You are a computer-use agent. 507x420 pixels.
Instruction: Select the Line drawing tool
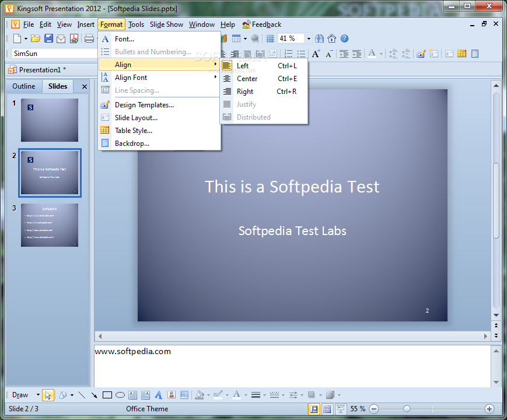click(x=82, y=395)
